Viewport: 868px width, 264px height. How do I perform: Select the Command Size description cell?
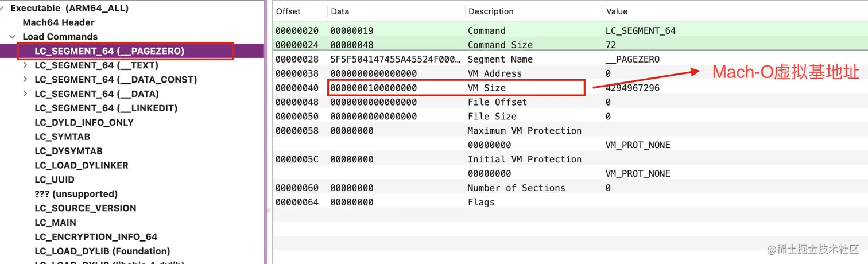tap(500, 45)
